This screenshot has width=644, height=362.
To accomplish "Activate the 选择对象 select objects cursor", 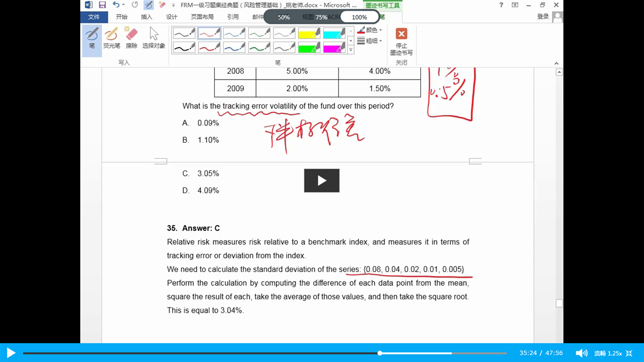I will 153,38.
